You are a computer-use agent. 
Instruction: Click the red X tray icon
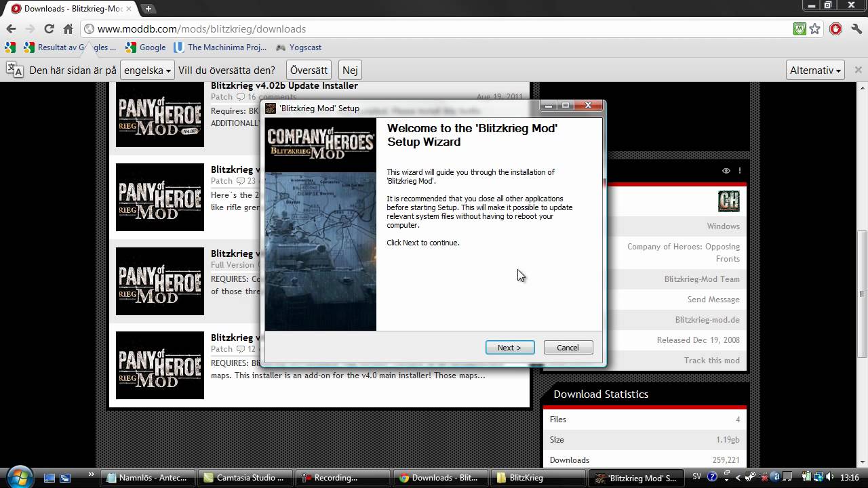click(x=764, y=477)
